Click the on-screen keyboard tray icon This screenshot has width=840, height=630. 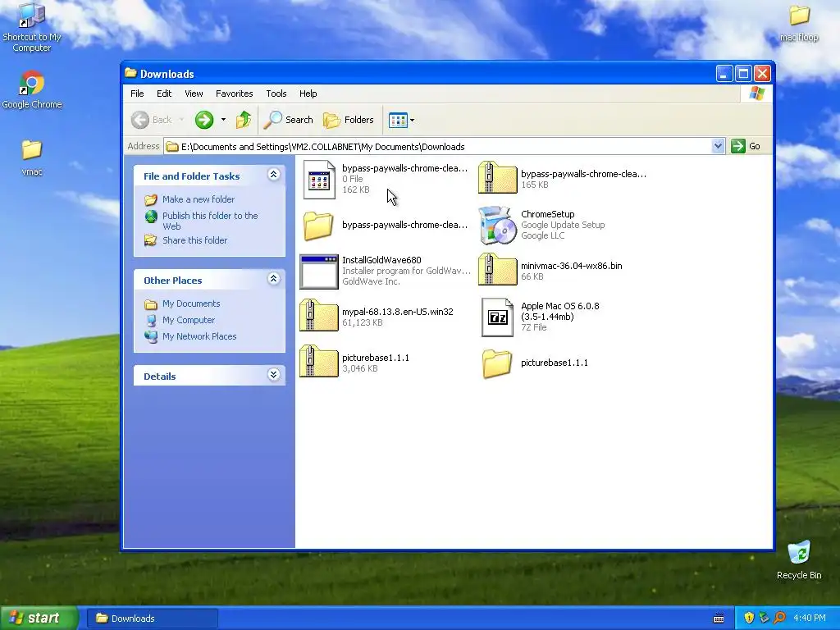(x=719, y=619)
